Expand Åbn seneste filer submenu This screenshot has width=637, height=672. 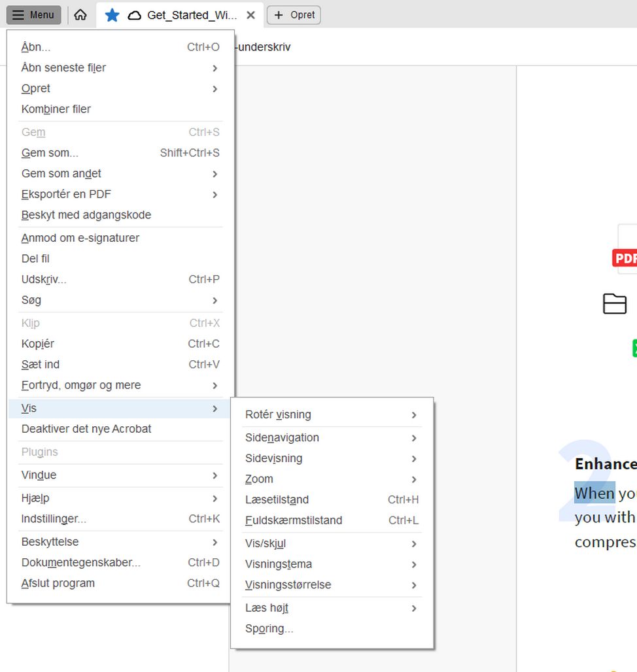coord(120,68)
